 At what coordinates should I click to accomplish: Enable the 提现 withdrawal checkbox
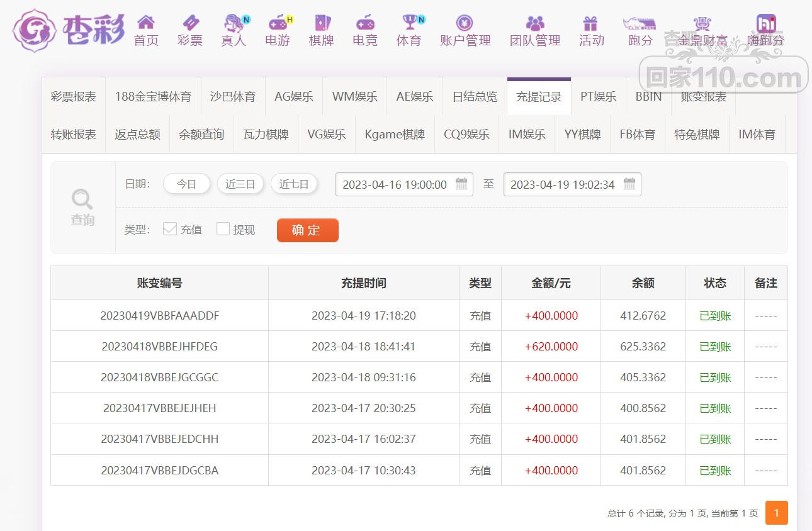coord(223,229)
